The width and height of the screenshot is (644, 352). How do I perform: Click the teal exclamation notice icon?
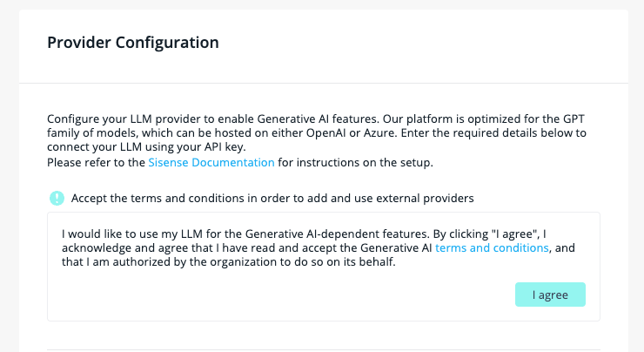[x=57, y=198]
